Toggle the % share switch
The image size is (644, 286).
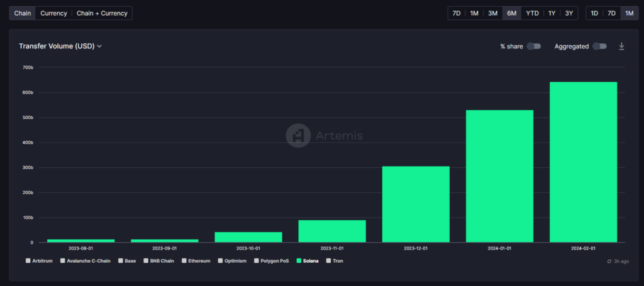tap(533, 47)
